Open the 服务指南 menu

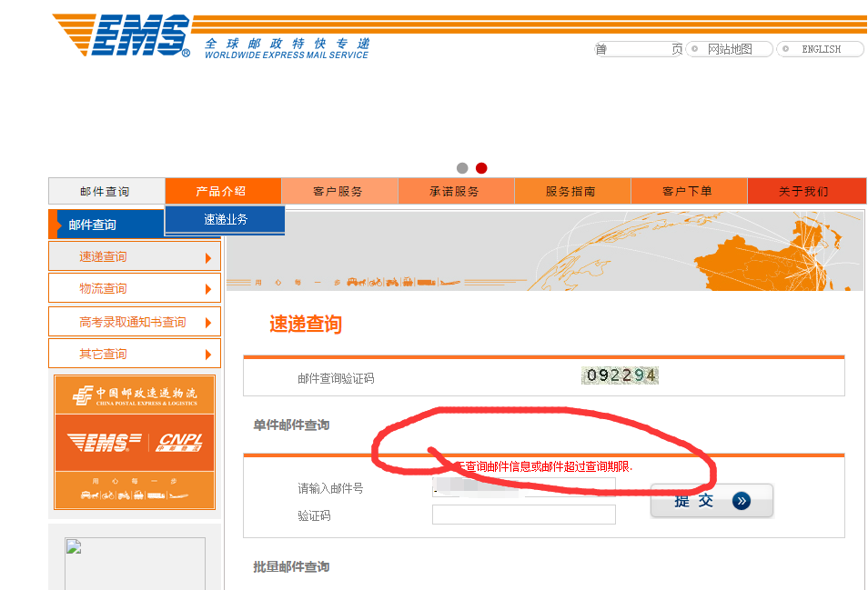tap(571, 191)
